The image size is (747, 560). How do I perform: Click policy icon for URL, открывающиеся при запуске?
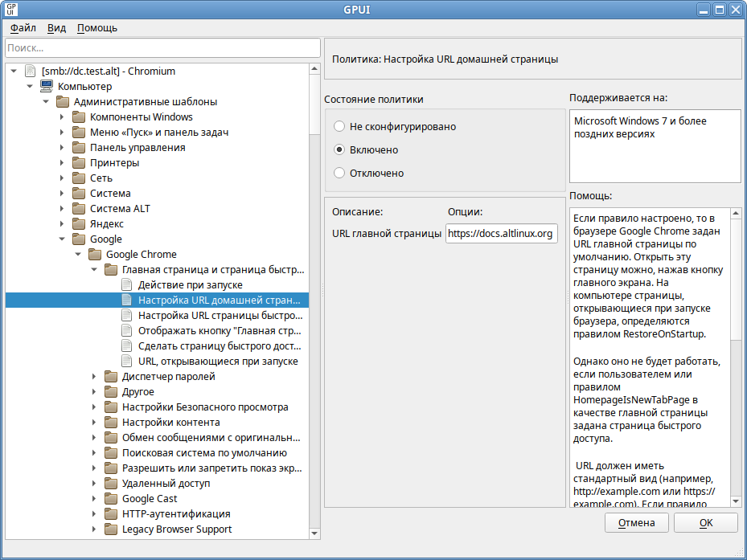tap(126, 361)
